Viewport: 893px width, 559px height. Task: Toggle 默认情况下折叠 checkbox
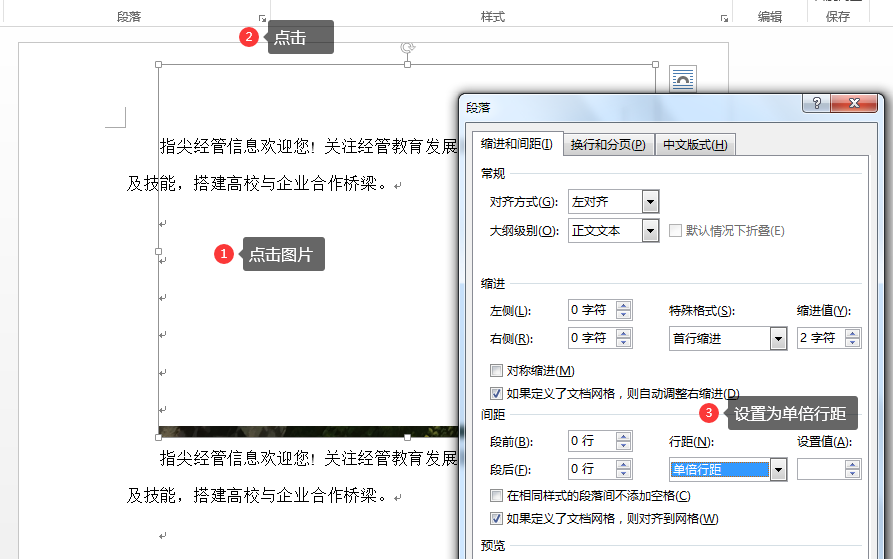point(675,231)
